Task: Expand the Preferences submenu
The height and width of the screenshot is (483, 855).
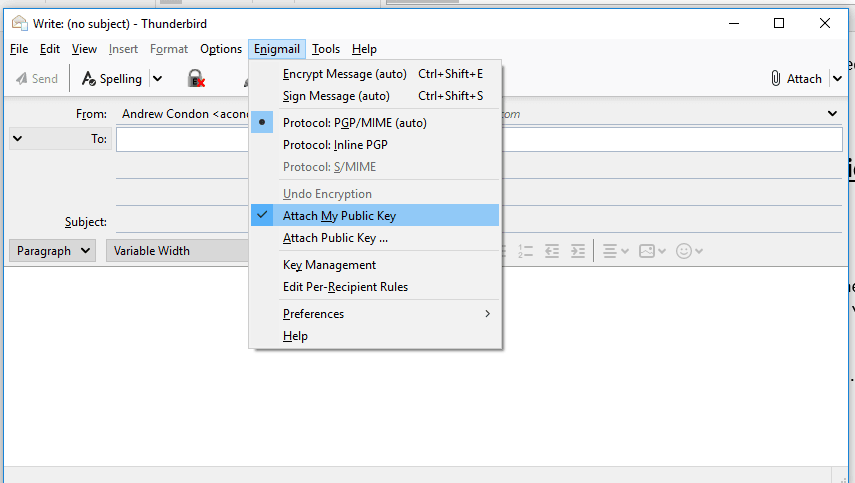Action: [x=375, y=313]
